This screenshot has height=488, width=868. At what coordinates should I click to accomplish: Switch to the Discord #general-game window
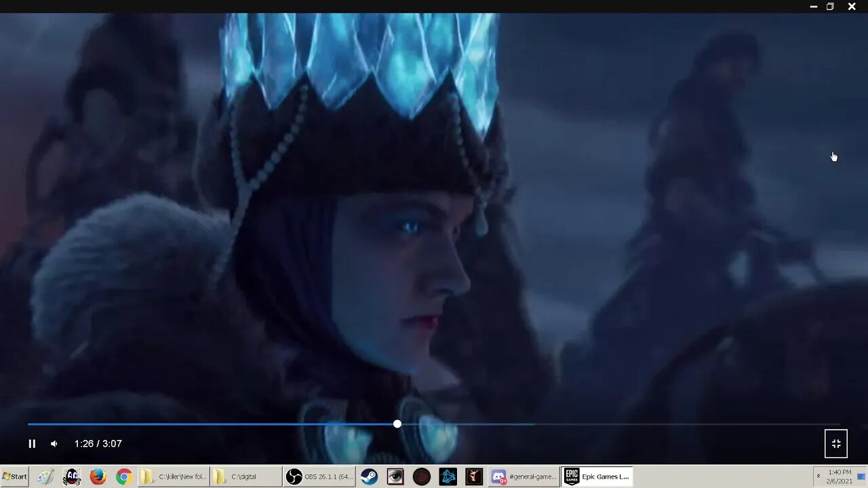[x=524, y=476]
